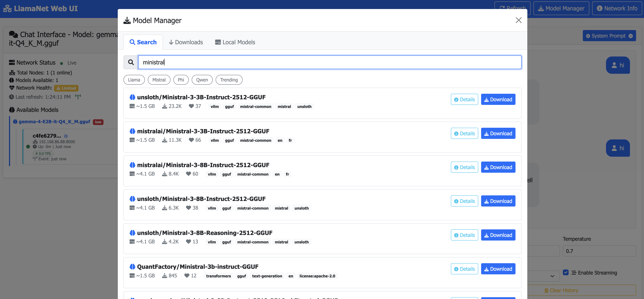Image resolution: width=644 pixels, height=299 pixels.
Task: Switch to the Downloads tab
Action: point(186,42)
